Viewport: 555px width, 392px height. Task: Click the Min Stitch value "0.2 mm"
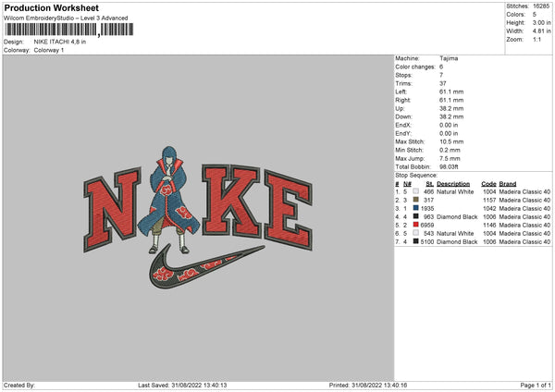pyautogui.click(x=450, y=150)
